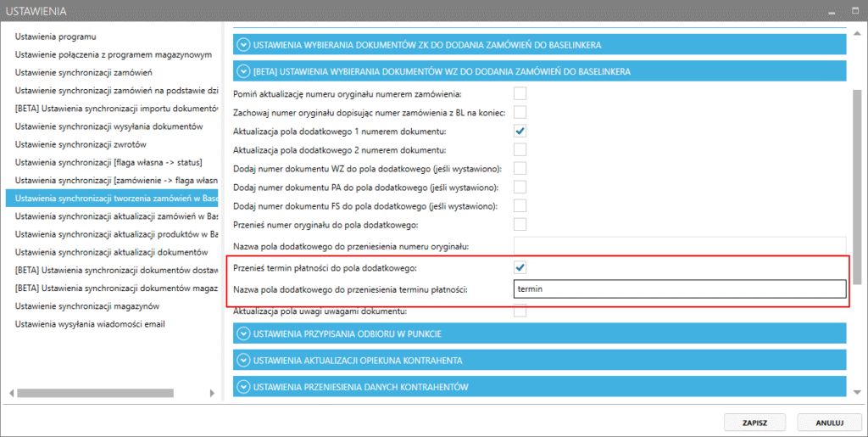Uncheck Aktualizacja pola dodatkowego 1 checkbox
The width and height of the screenshot is (868, 437).
[x=520, y=131]
